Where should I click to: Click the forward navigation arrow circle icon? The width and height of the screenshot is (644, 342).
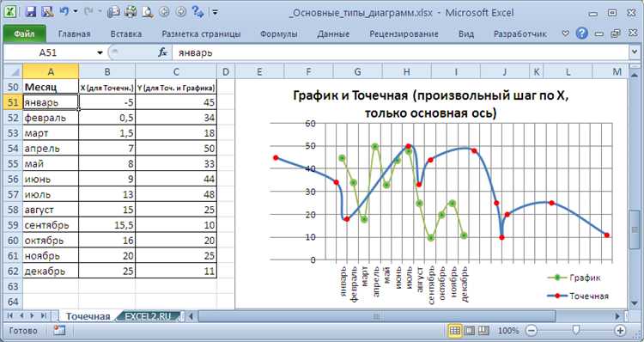[181, 12]
